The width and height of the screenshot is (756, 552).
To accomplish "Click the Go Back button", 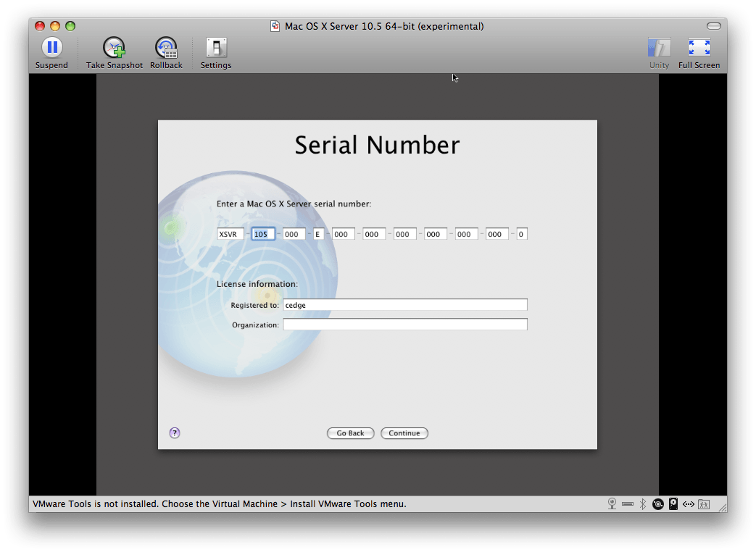I will pos(351,433).
